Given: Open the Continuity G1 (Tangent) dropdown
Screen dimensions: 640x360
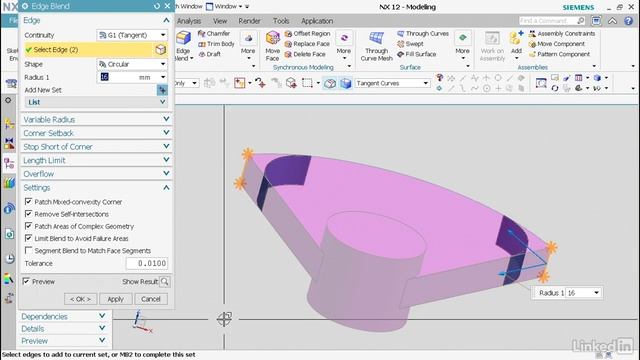Looking at the screenshot, I should (x=132, y=35).
